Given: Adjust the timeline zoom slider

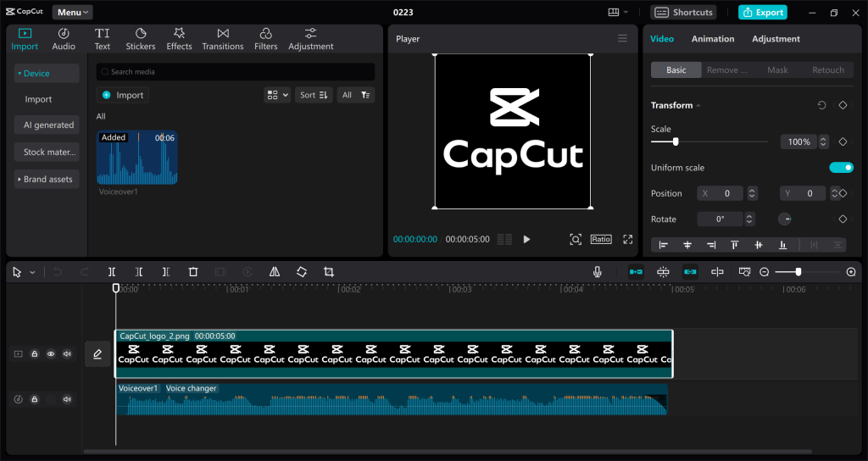Looking at the screenshot, I should coord(798,272).
